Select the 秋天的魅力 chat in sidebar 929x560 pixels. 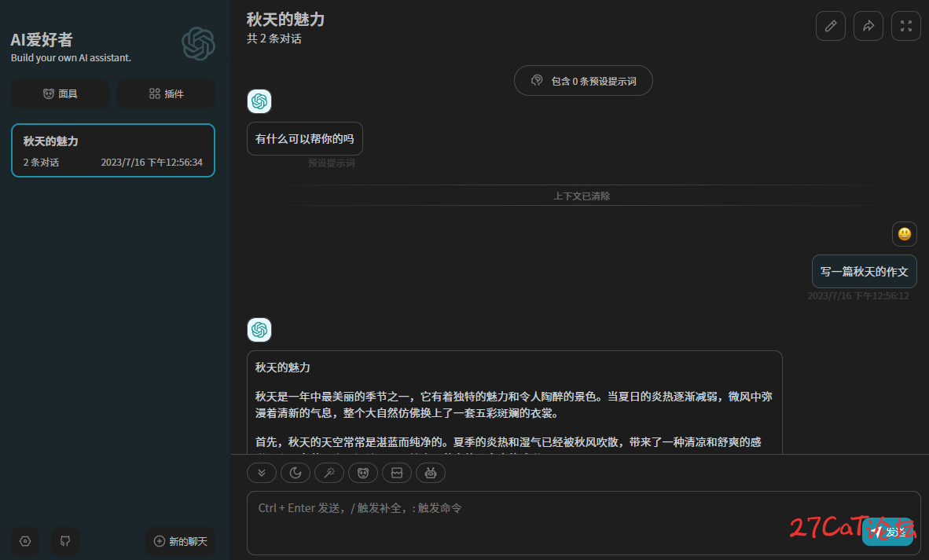tap(112, 150)
